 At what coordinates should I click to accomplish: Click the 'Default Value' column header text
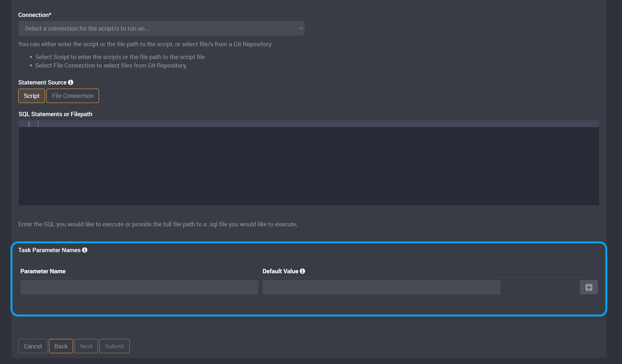pyautogui.click(x=280, y=271)
